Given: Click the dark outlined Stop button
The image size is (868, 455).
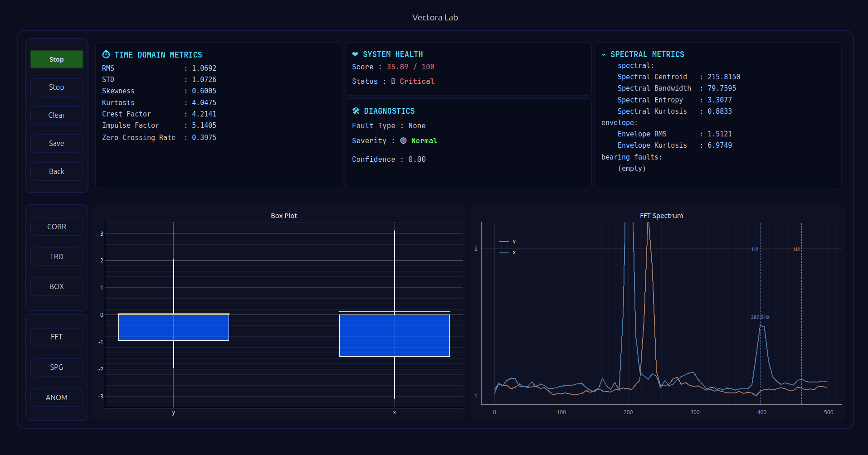Looking at the screenshot, I should tap(57, 87).
